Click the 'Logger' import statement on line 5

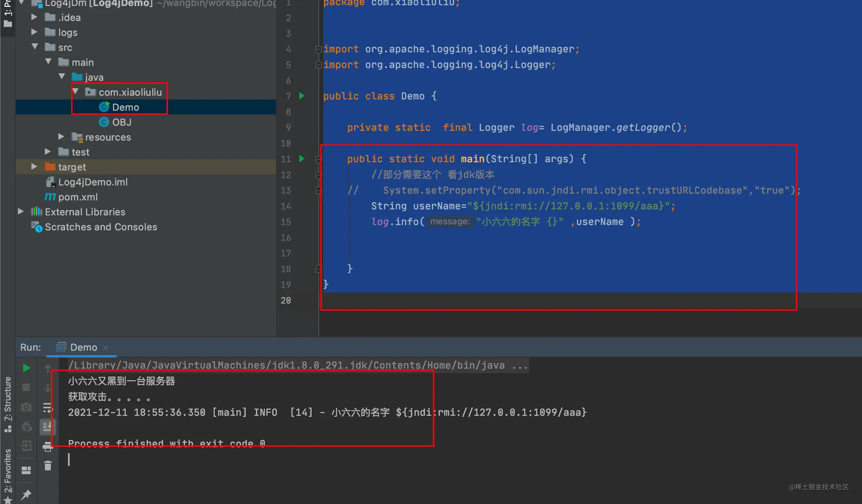pos(440,65)
